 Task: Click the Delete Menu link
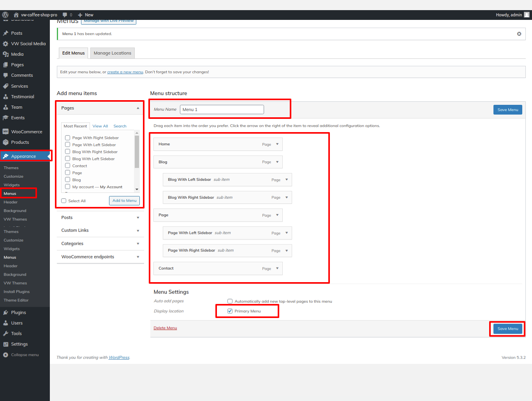(x=165, y=328)
